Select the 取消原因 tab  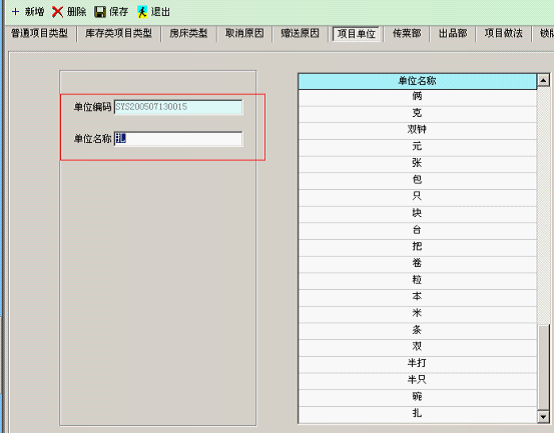click(x=244, y=33)
